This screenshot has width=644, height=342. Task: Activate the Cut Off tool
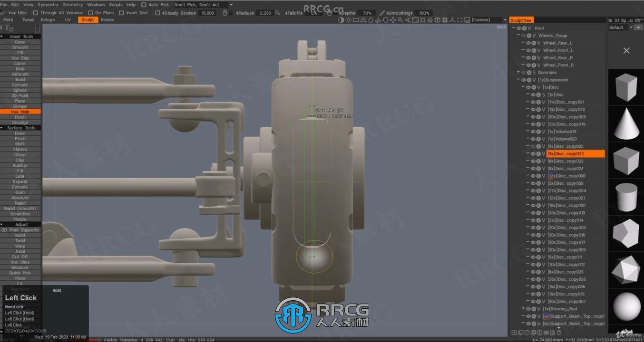click(20, 256)
